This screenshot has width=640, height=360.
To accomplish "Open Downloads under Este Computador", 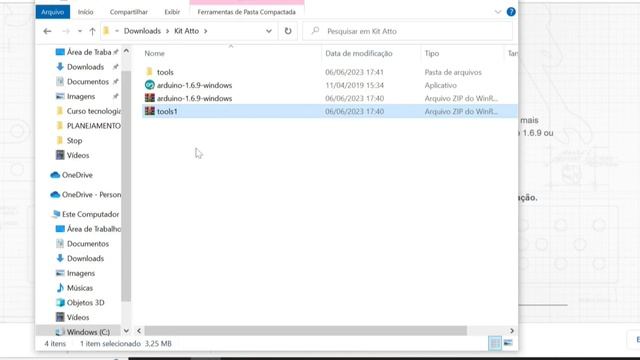I will click(85, 258).
